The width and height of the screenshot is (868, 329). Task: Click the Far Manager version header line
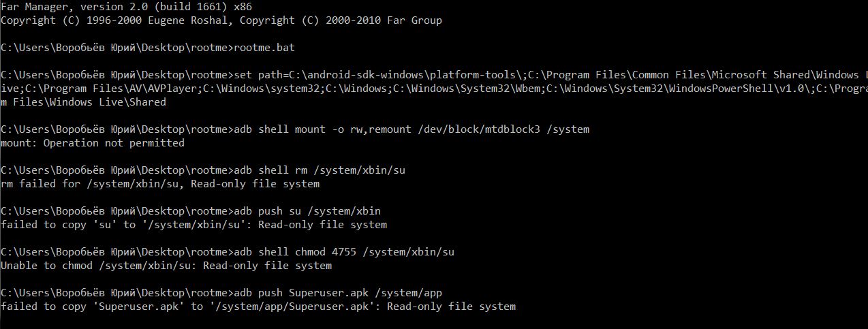click(127, 7)
